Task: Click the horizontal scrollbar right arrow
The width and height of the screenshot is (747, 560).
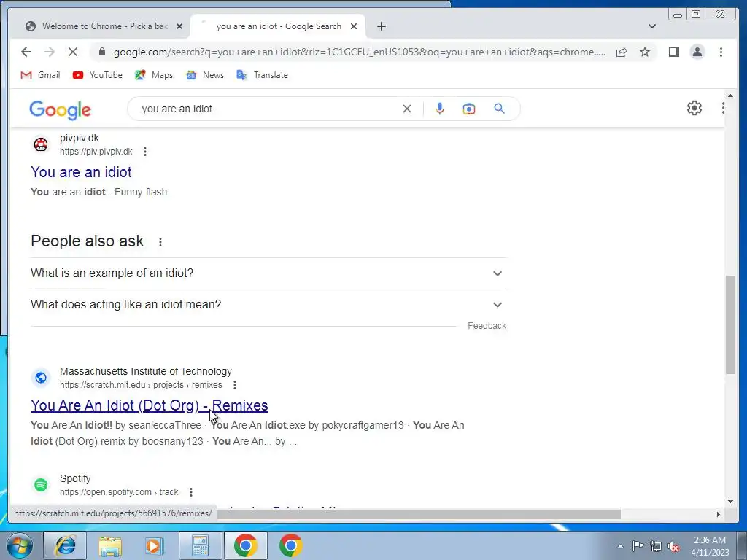Action: (x=719, y=514)
